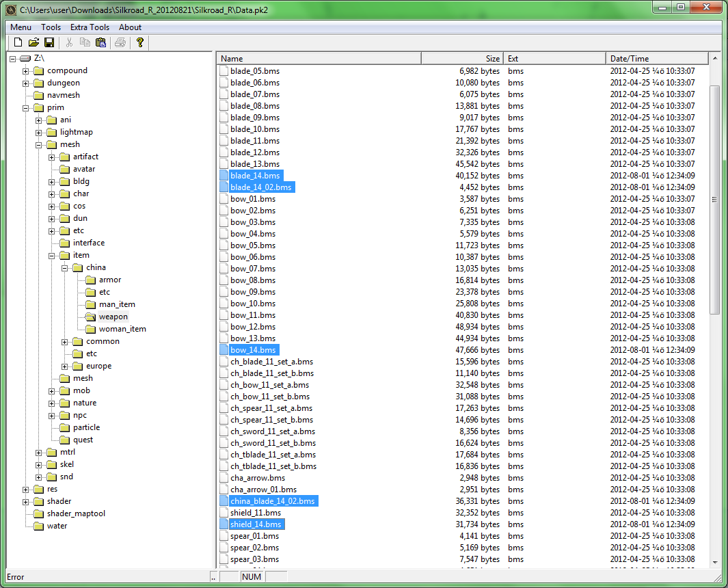Click the Error status bar text
Image resolution: width=728 pixels, height=588 pixels.
tap(15, 577)
